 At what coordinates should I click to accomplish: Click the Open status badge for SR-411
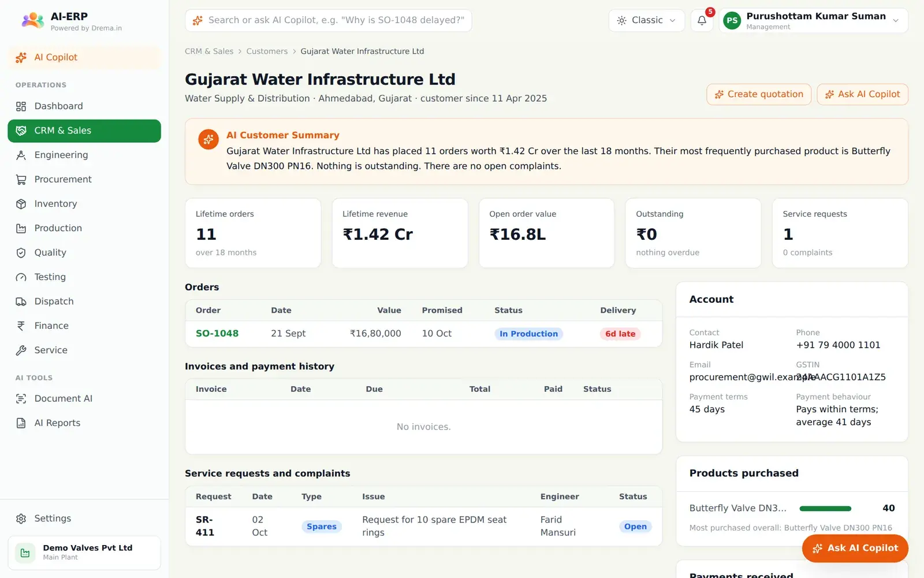click(x=635, y=527)
